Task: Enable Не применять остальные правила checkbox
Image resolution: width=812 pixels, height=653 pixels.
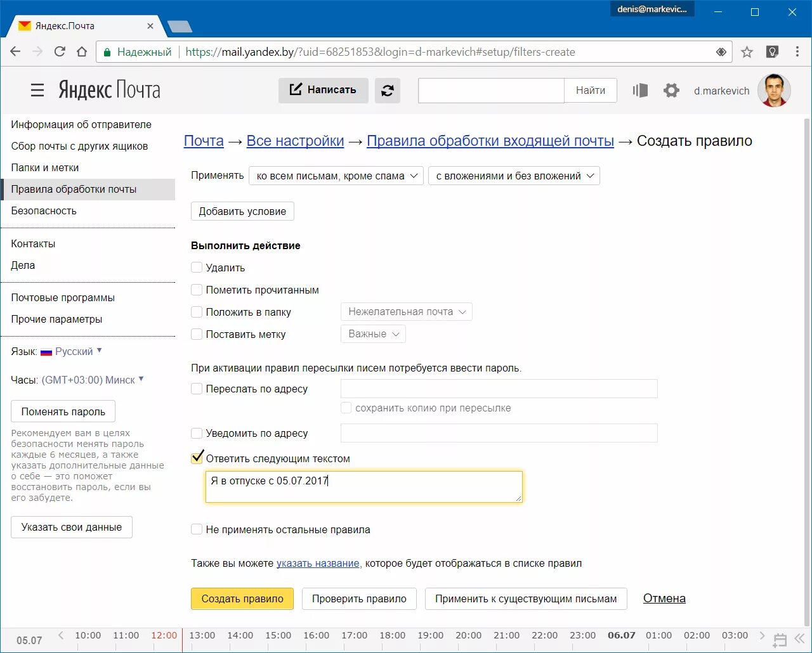Action: point(197,529)
